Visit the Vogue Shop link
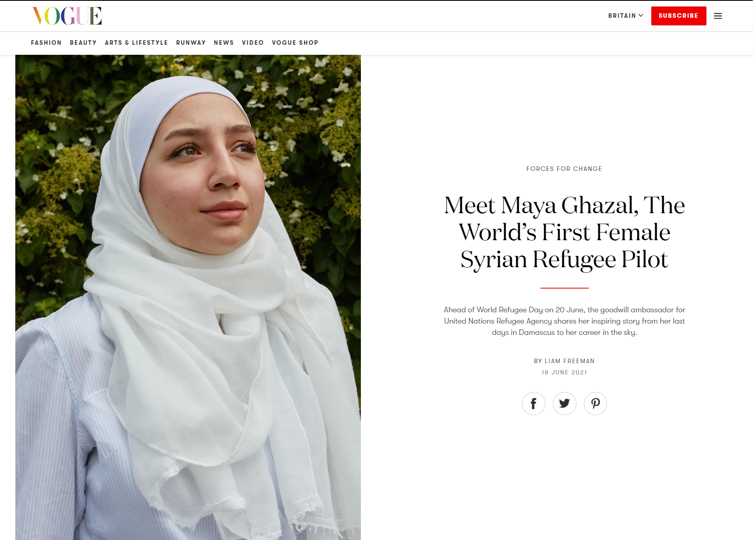Viewport: 756px width, 540px height. point(295,43)
